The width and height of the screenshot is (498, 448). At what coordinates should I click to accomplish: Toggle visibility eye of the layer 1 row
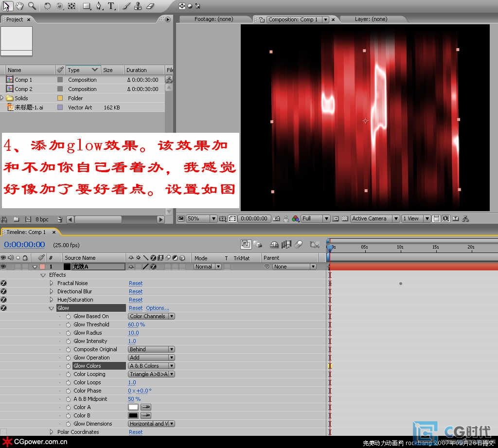[x=3, y=267]
